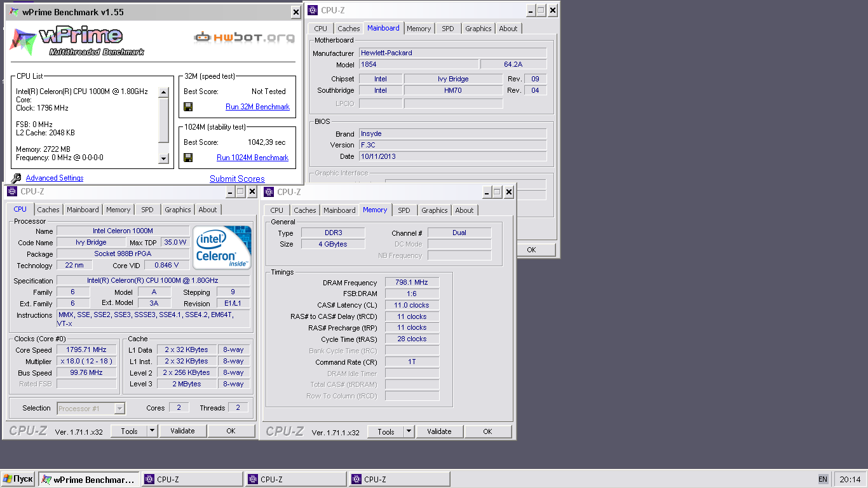Click the CAS# Latency 11.0 clocks value

(x=412, y=305)
